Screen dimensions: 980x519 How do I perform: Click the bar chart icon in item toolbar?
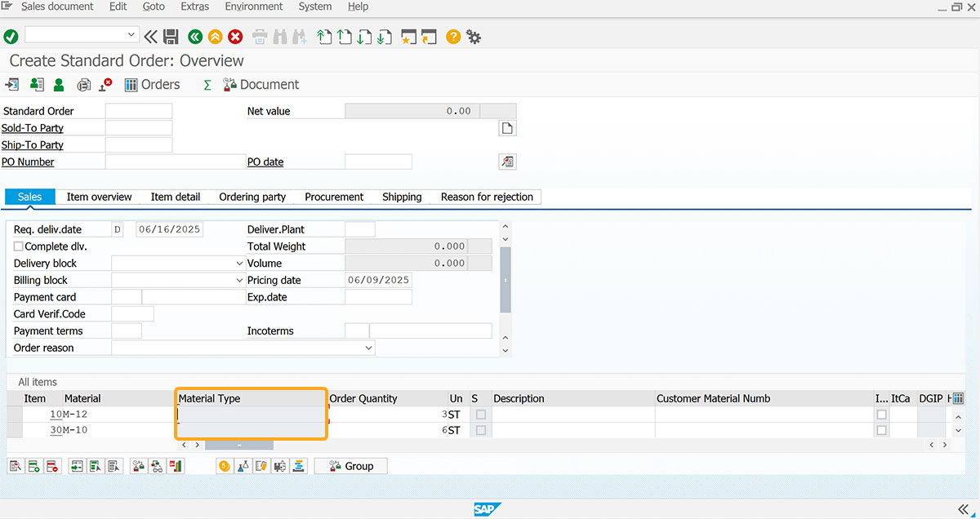coord(176,466)
